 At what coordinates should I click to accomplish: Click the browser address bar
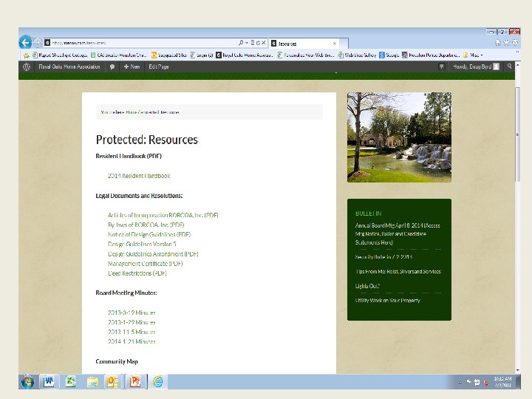pyautogui.click(x=148, y=44)
